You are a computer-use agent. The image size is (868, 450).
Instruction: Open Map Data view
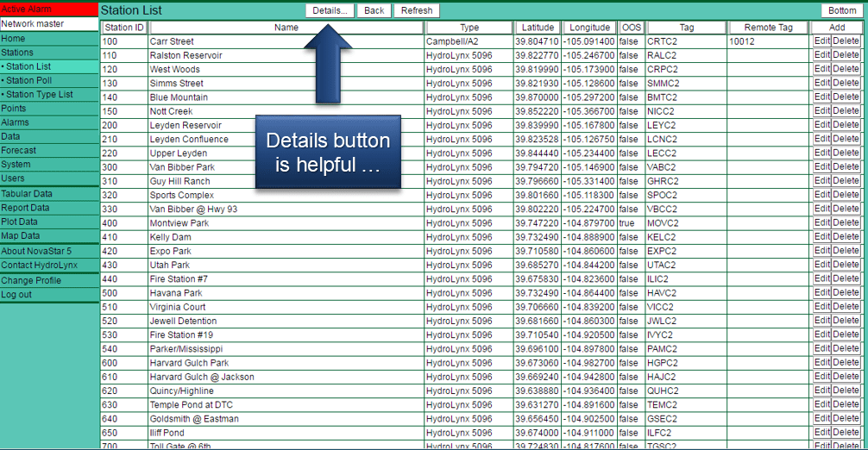(x=49, y=236)
